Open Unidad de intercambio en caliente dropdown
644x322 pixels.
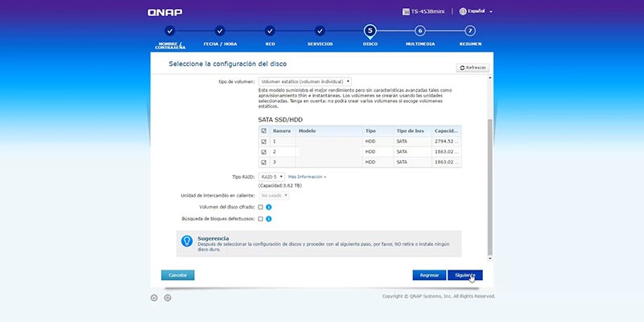pyautogui.click(x=274, y=196)
